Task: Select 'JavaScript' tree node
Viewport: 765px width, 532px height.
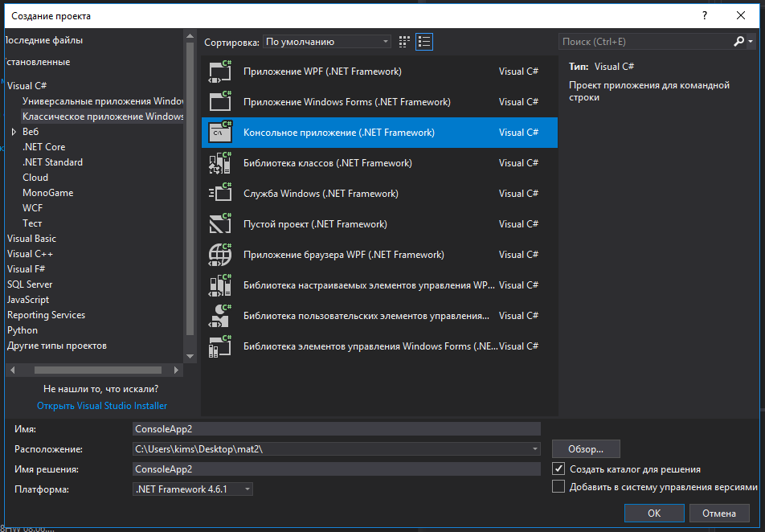Action: (x=28, y=300)
